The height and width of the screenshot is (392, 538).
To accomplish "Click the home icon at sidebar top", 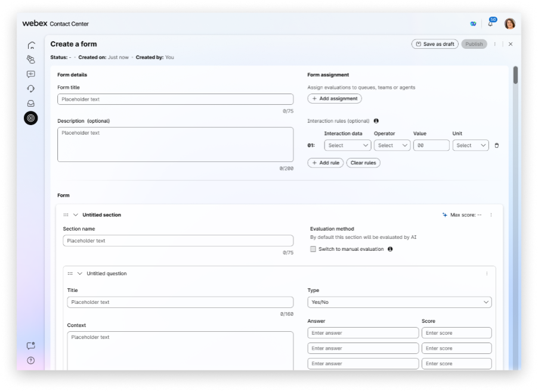I will (31, 45).
